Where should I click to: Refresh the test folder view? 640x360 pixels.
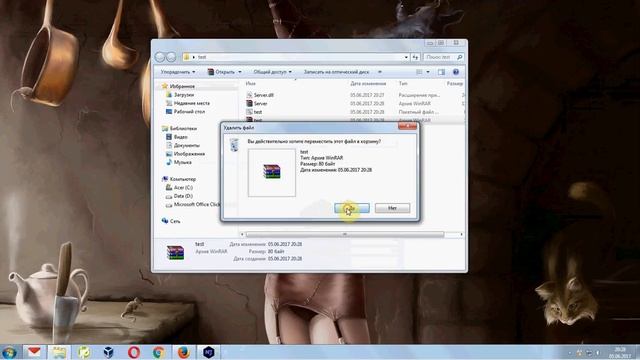(x=416, y=57)
